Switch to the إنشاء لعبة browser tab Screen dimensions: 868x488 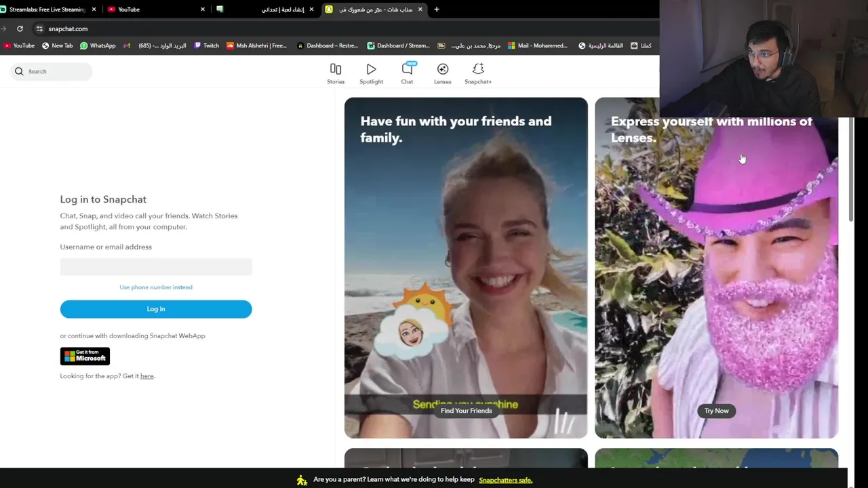264,9
